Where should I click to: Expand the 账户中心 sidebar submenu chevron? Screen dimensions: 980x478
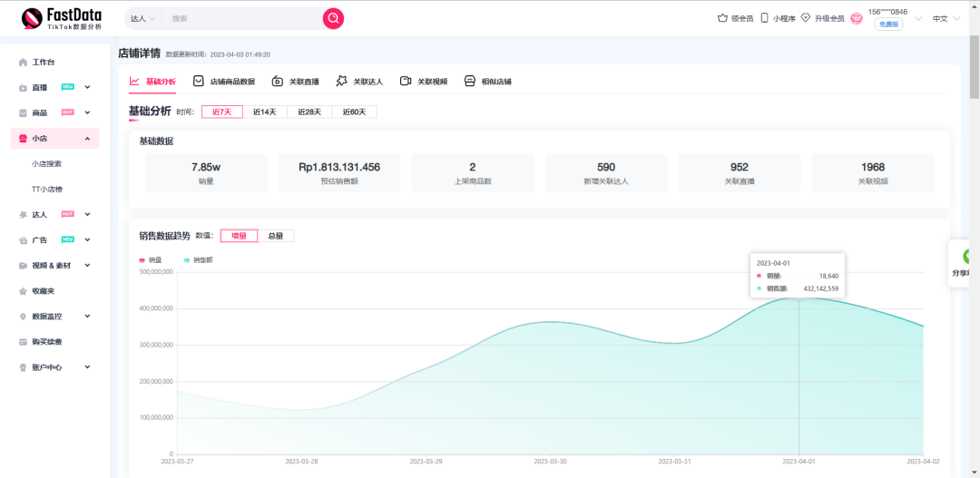point(87,367)
